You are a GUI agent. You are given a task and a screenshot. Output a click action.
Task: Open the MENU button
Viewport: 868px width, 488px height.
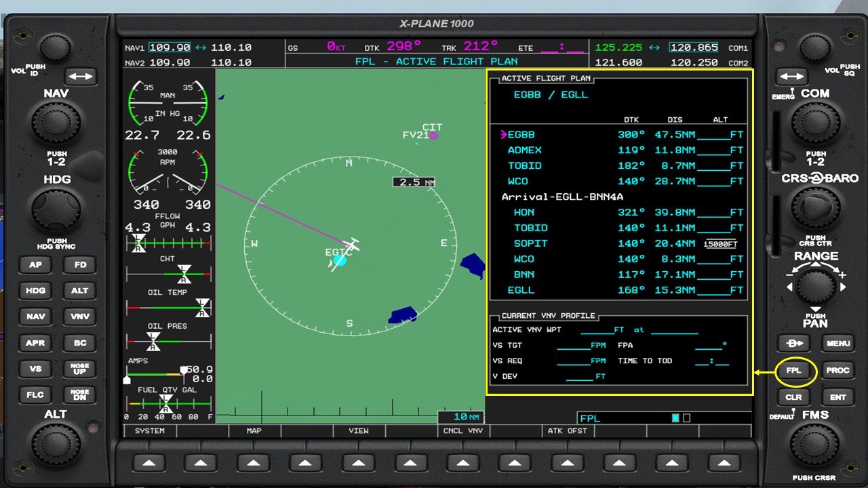(838, 343)
